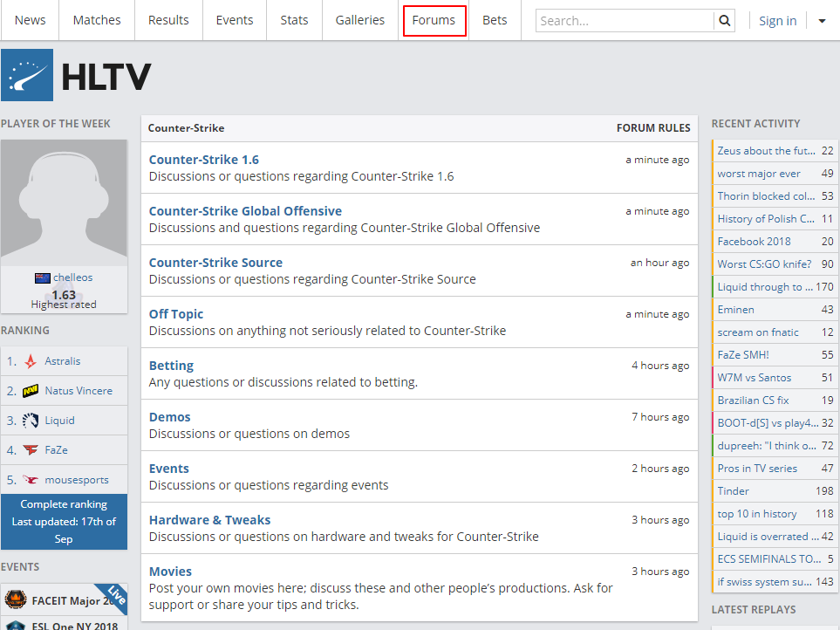This screenshot has width=840, height=630.
Task: Open the Off Topic forum
Action: click(175, 314)
